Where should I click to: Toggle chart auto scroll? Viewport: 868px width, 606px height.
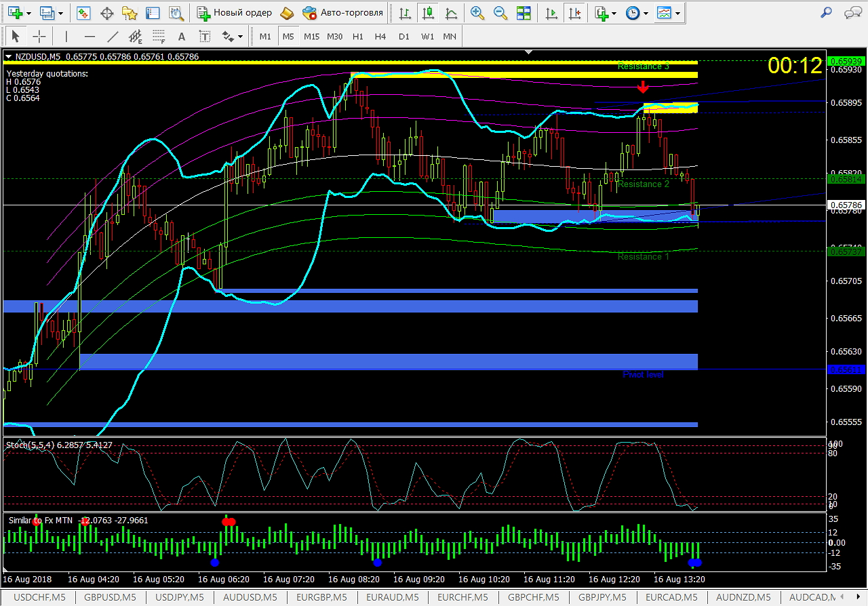(553, 12)
